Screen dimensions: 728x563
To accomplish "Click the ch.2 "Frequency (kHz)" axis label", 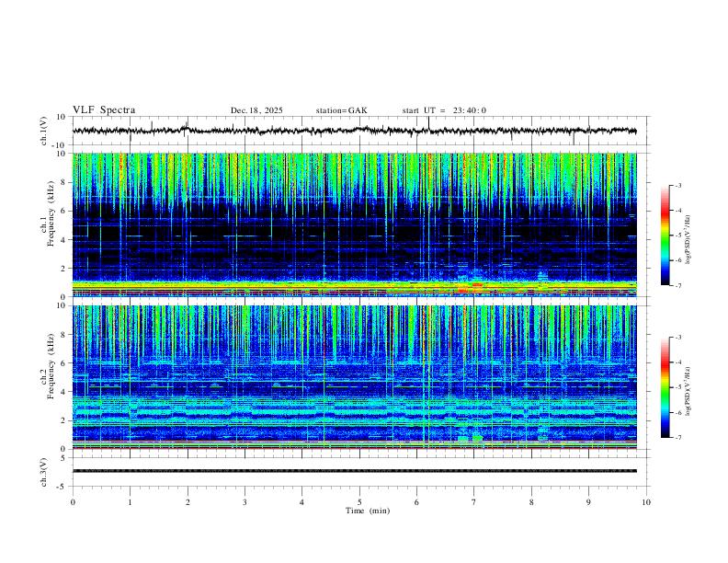I will click(x=51, y=366).
